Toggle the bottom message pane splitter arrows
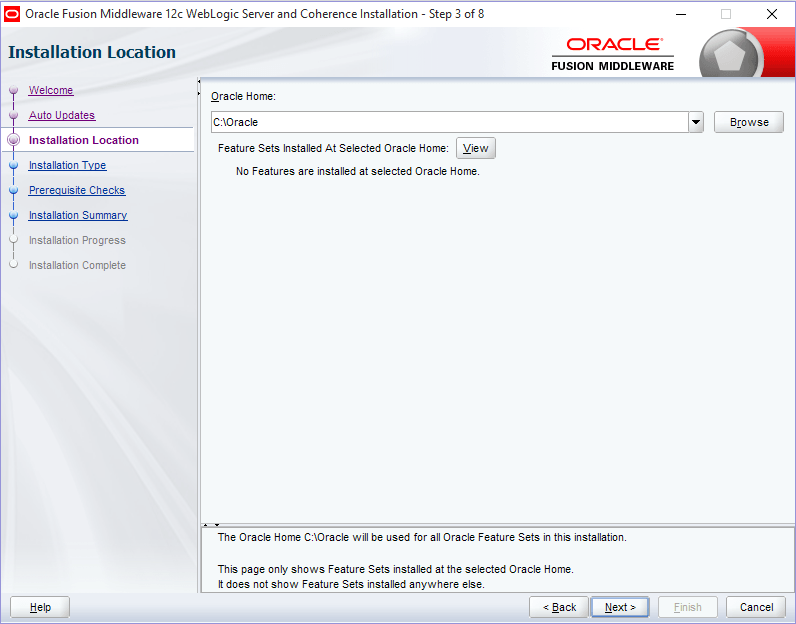Screen dimensions: 796x624 [x=211, y=524]
